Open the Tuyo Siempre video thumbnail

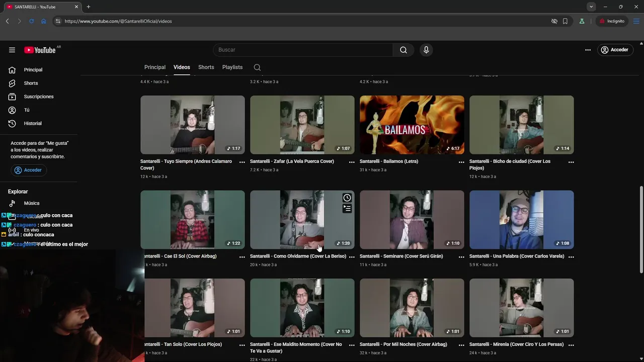[x=193, y=125]
